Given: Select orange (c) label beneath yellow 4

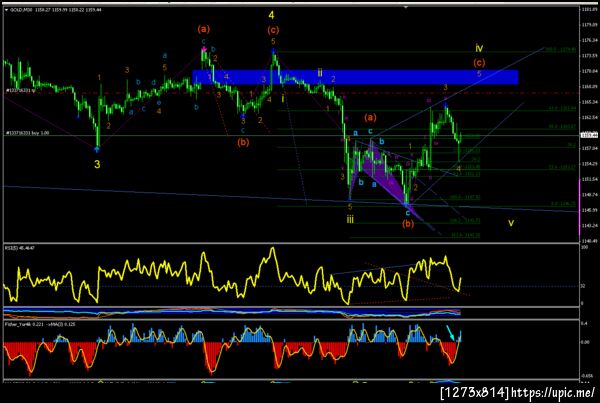Looking at the screenshot, I should coord(273,30).
